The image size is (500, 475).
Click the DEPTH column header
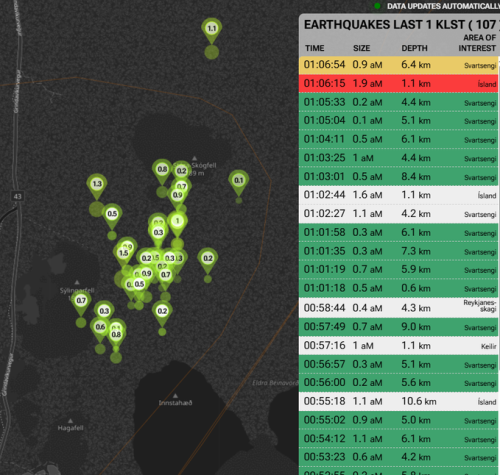pos(414,48)
